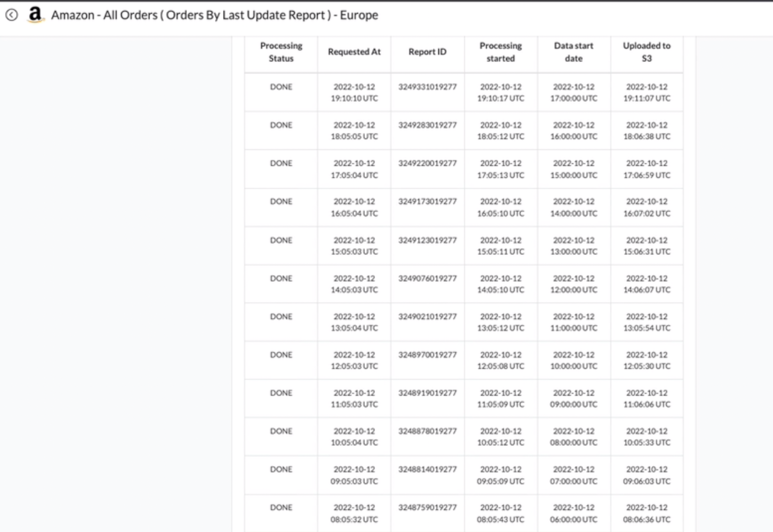Click Data start date 06:00:00 UTC cell
773x532 pixels.
click(x=574, y=513)
